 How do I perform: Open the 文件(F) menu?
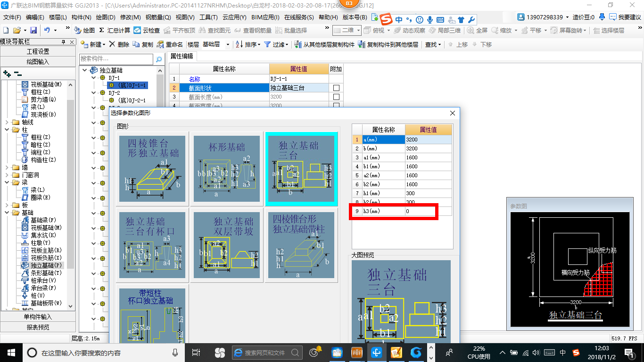pos(12,17)
